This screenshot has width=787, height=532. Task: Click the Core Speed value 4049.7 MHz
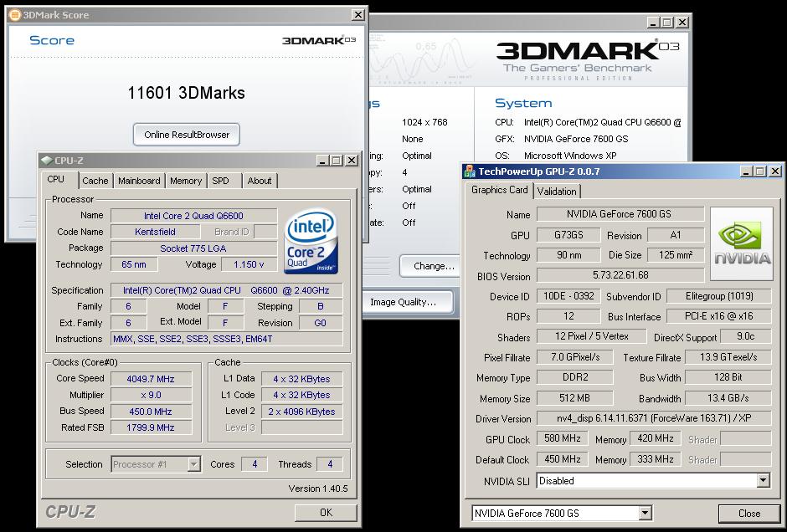click(151, 379)
